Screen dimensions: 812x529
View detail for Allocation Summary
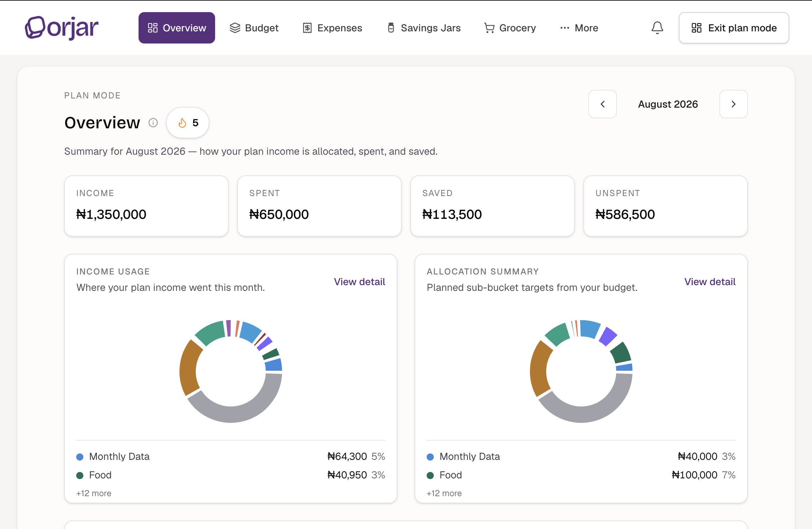coord(710,282)
